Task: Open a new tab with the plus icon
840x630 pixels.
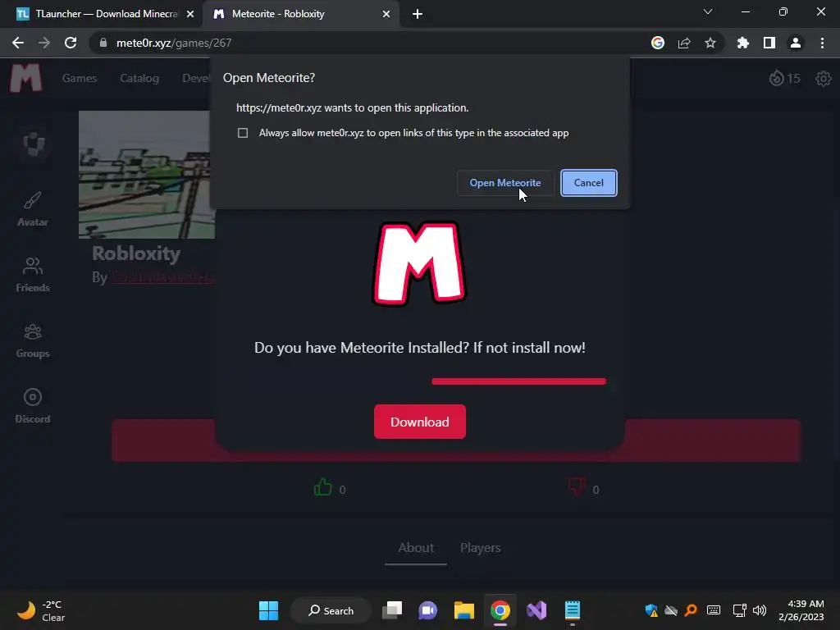Action: click(x=418, y=14)
